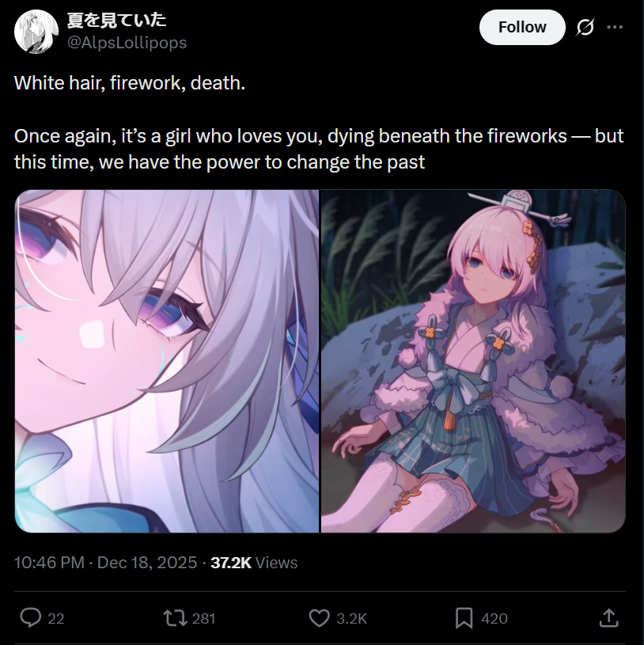Open the author's profile avatar picture
This screenshot has width=644, height=645.
pos(36,32)
